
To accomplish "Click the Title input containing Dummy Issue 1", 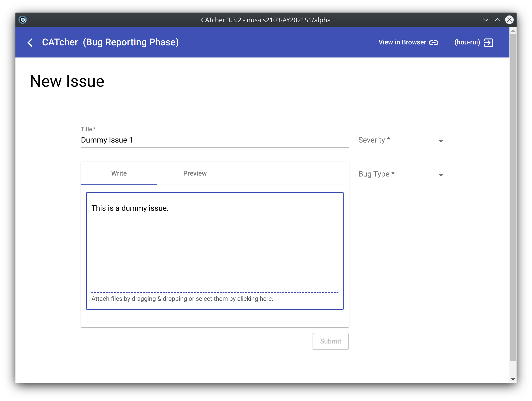I will coord(214,140).
